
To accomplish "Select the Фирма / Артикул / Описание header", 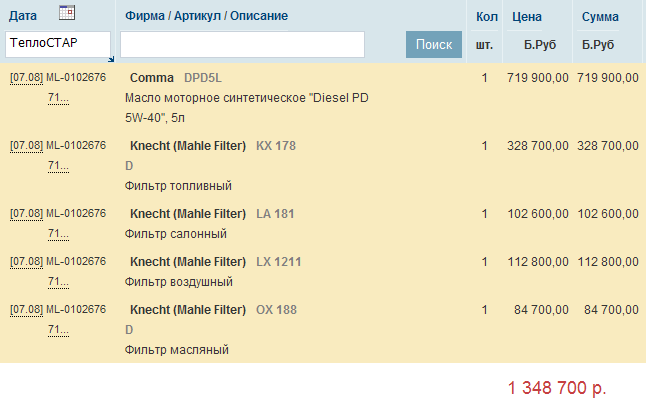I will pos(207,17).
